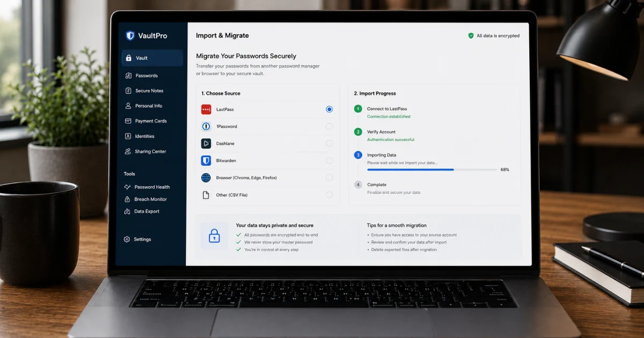Click the 1Password logo icon
Screen dimensions: 644x338
click(206, 127)
